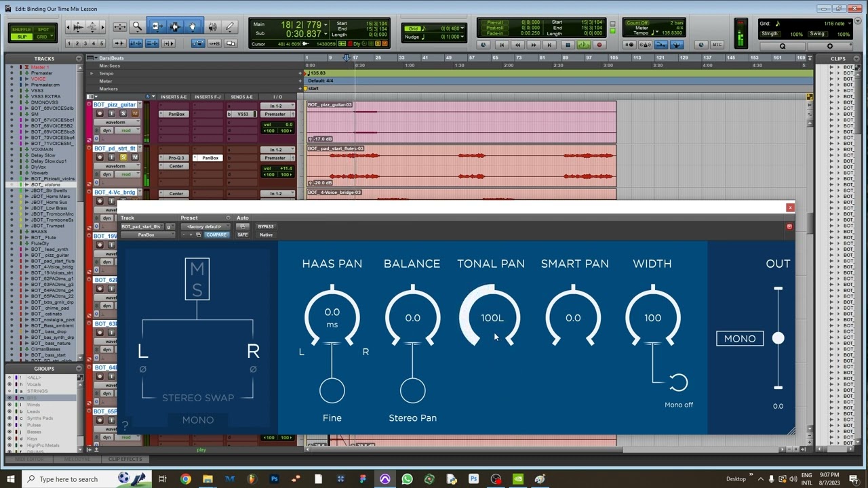
Task: Click the PanBox help question mark
Action: pos(125,426)
